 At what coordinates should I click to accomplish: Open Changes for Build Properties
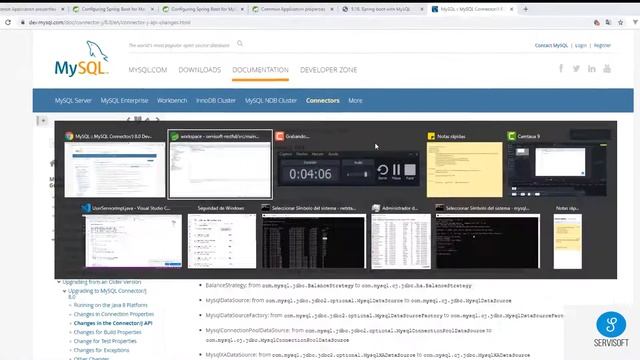pyautogui.click(x=107, y=332)
